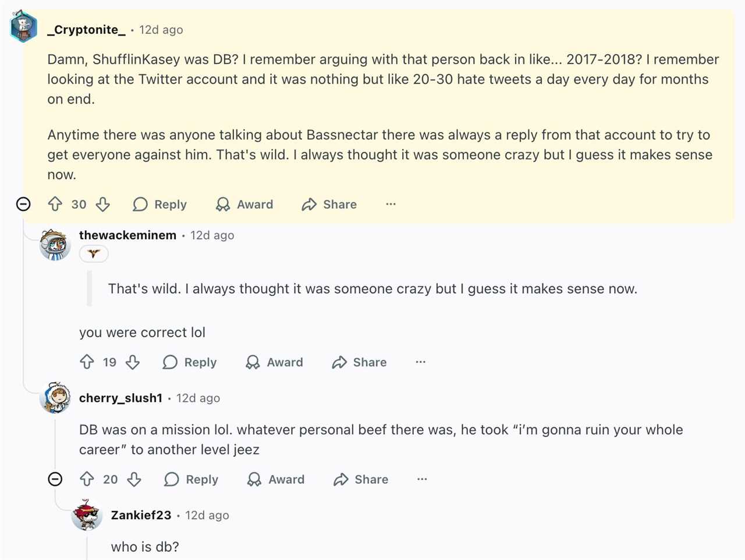Image resolution: width=745 pixels, height=560 pixels.
Task: Collapse cherry_slush1's comment thread
Action: click(x=55, y=479)
